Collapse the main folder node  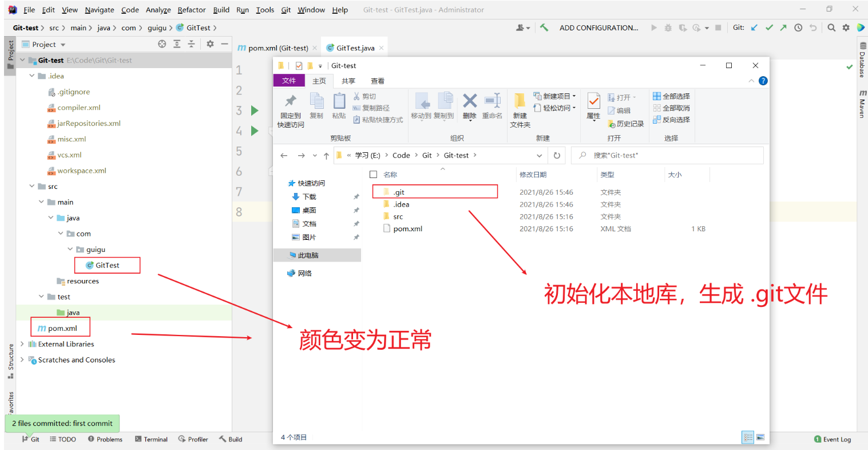[41, 202]
